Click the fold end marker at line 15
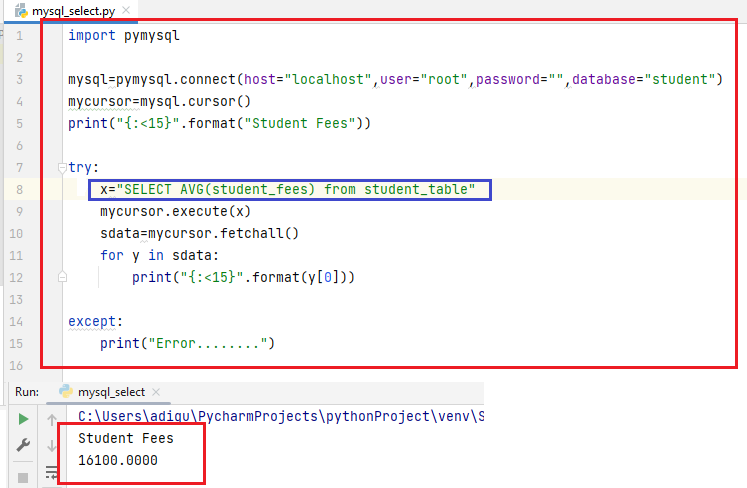Image resolution: width=747 pixels, height=488 pixels. pyautogui.click(x=62, y=343)
